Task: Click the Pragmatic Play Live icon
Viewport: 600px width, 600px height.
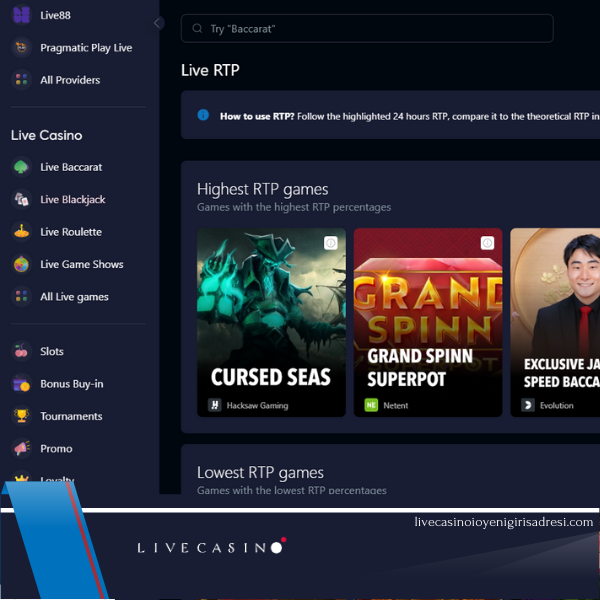Action: (x=21, y=47)
